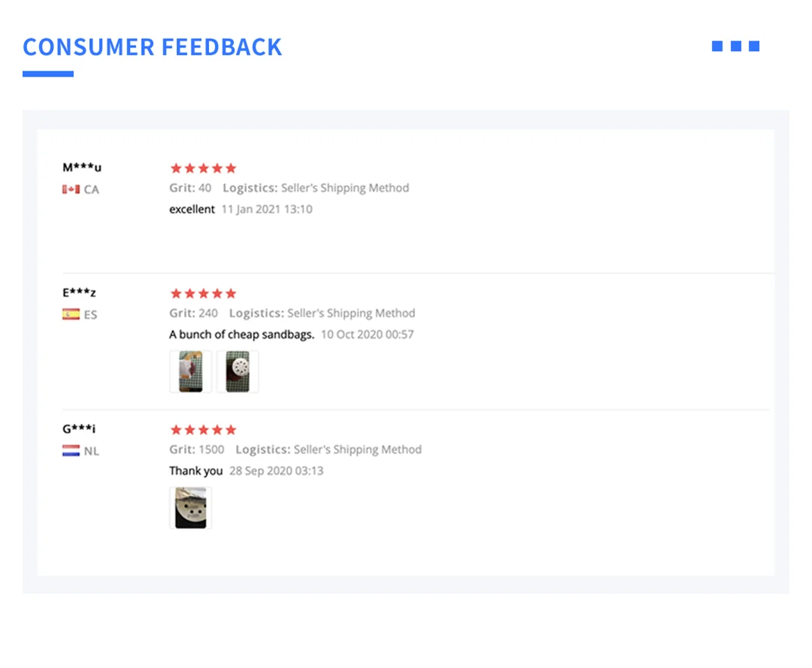Click the Consumer Feedback heading

[x=153, y=47]
